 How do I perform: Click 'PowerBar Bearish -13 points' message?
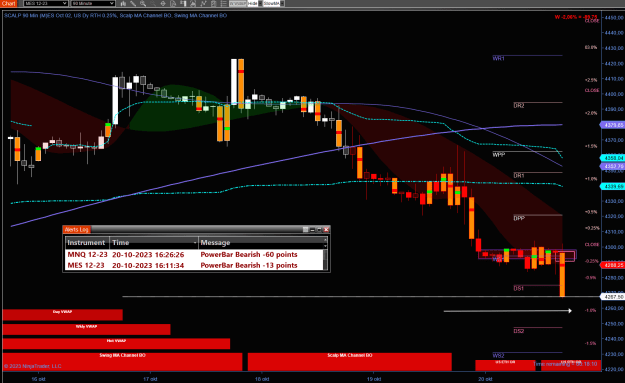(x=249, y=265)
